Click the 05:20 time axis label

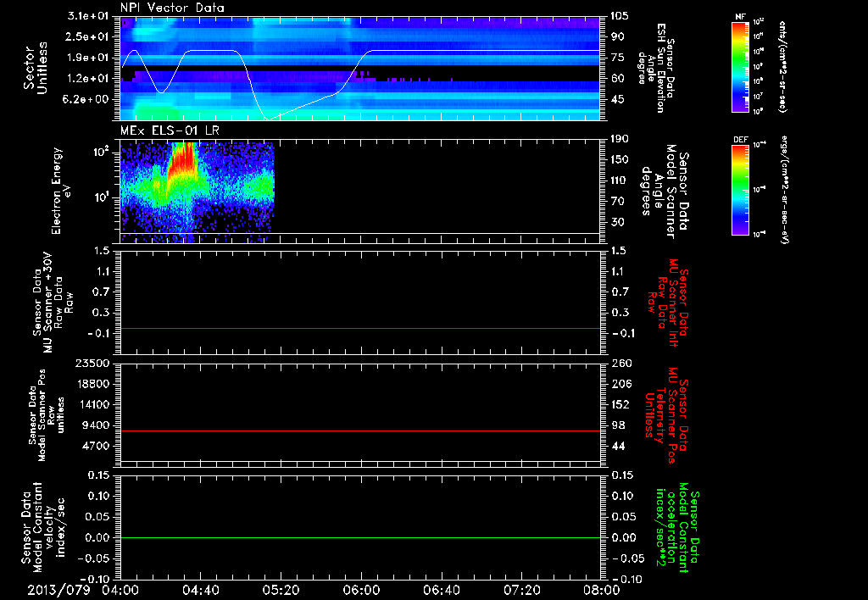(281, 590)
